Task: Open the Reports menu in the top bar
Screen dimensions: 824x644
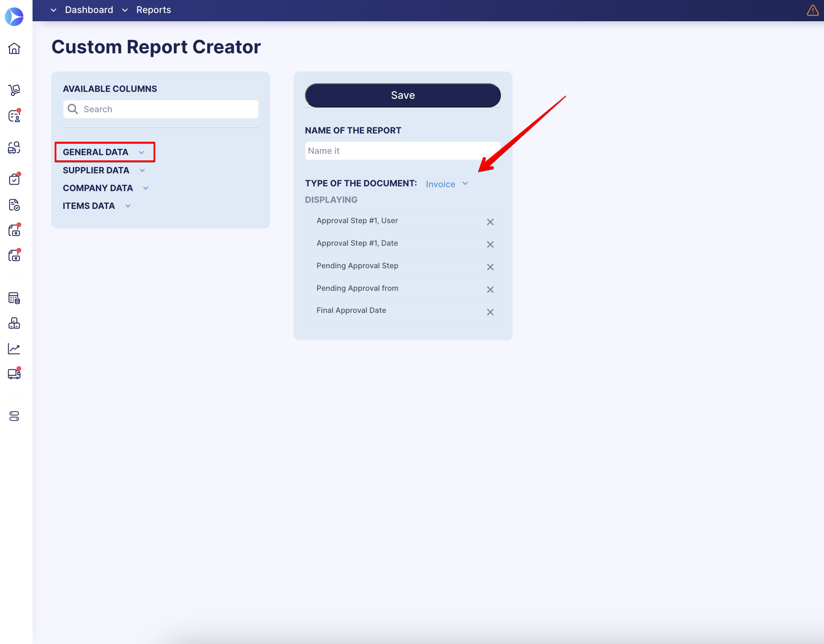Action: [x=154, y=10]
